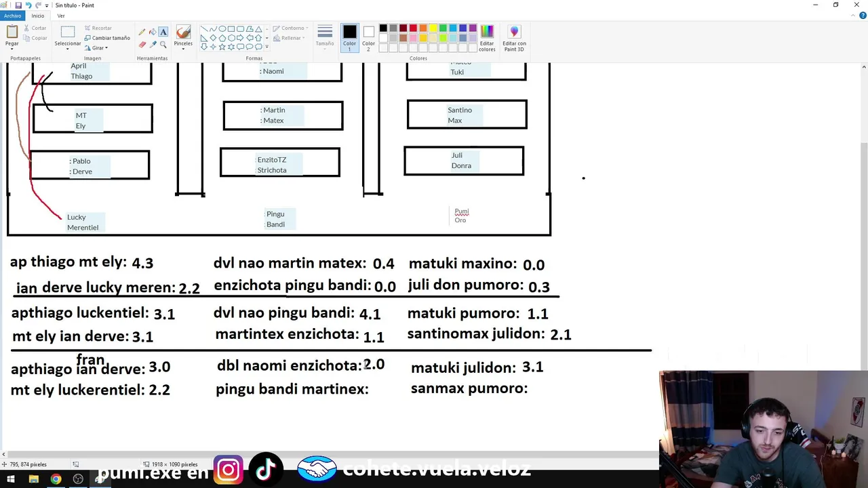
Task: Click the Pegar clipboard icon
Action: click(x=12, y=31)
